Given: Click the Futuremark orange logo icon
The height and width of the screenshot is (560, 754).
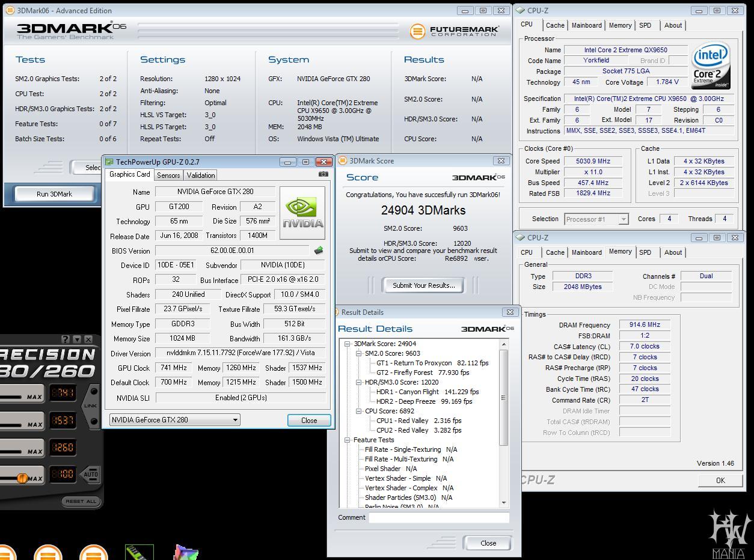Looking at the screenshot, I should pyautogui.click(x=417, y=31).
